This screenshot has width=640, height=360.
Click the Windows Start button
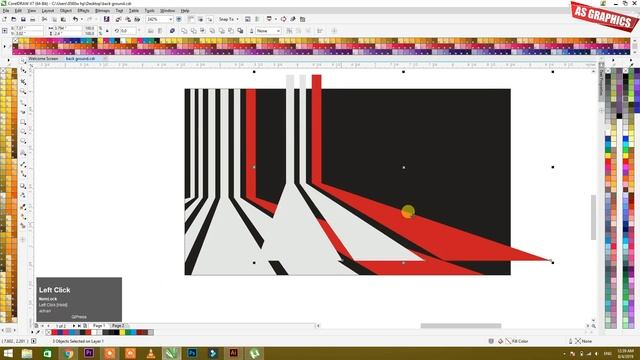click(x=8, y=353)
